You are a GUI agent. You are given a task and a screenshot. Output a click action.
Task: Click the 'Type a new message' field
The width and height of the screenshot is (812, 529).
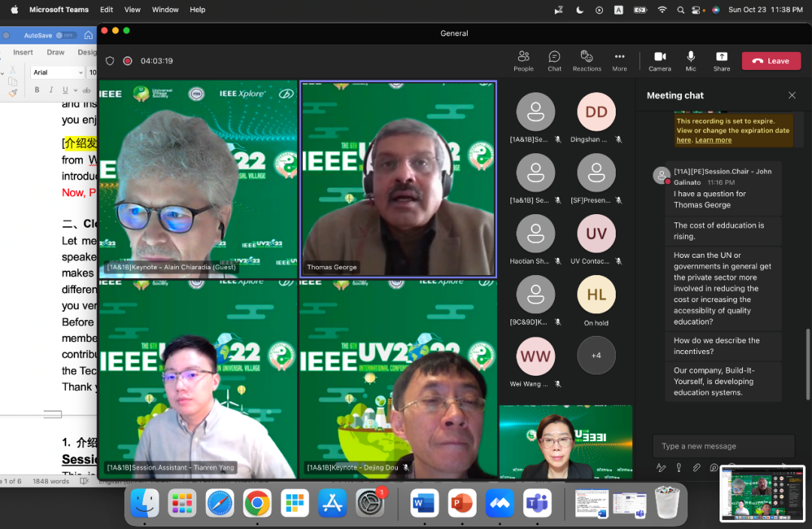[723, 446]
